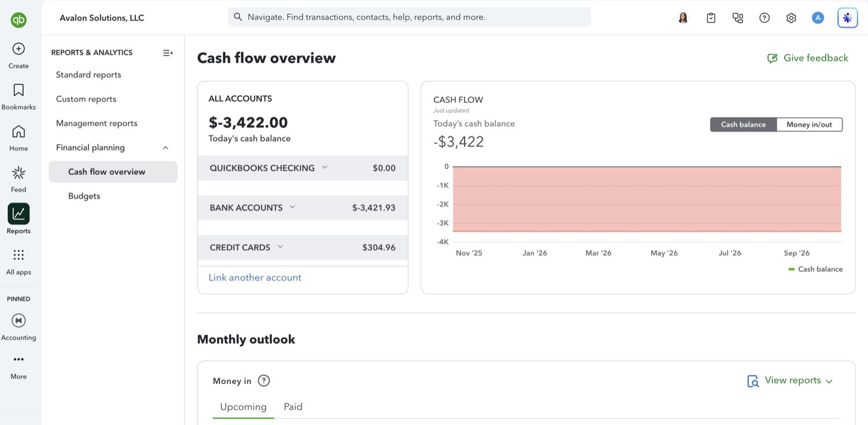The image size is (868, 425).
Task: Switch to the Paid tab
Action: tap(293, 407)
